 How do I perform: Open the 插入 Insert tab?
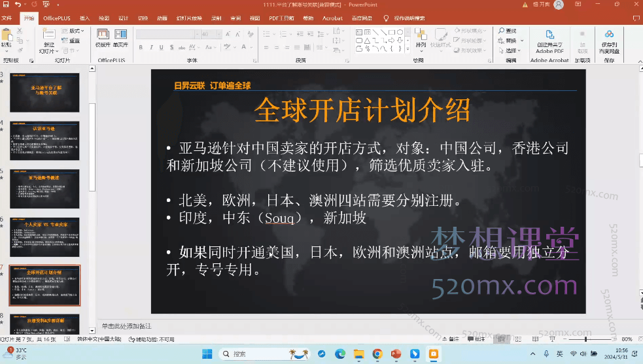coord(84,18)
